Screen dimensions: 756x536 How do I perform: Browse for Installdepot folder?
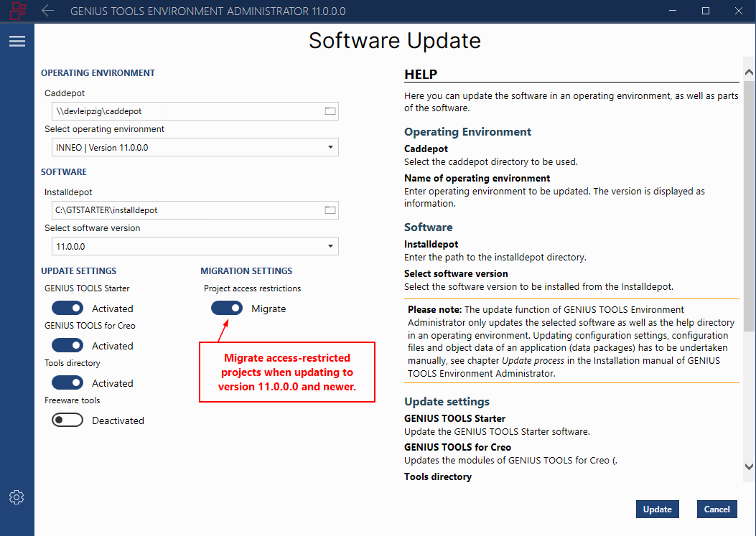tap(330, 210)
